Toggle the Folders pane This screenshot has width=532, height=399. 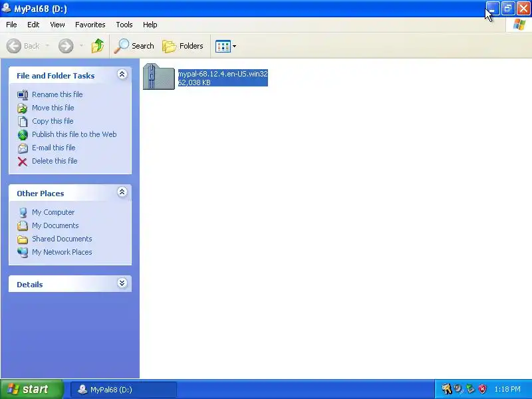183,46
